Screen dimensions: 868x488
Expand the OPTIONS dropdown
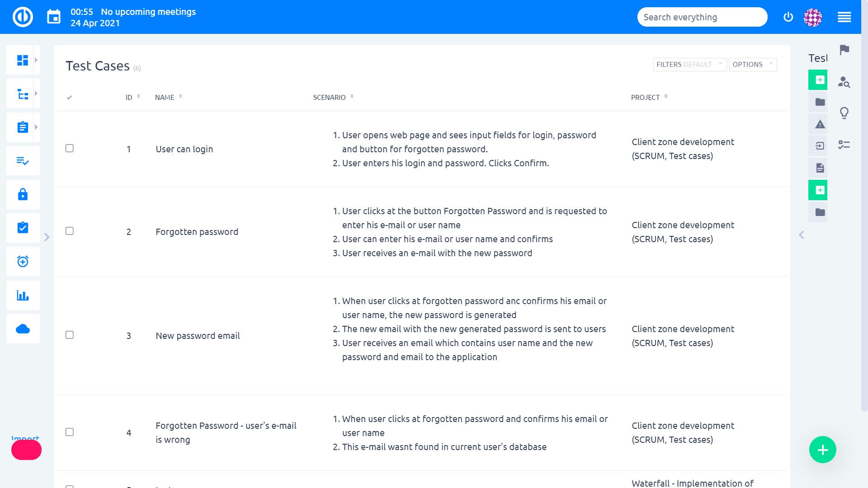click(x=752, y=64)
